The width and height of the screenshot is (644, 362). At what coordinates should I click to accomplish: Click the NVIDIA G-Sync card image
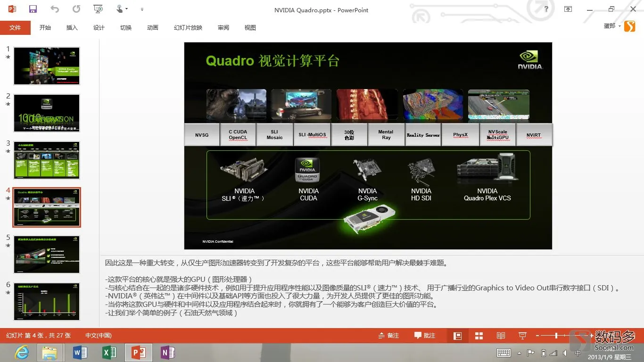367,171
